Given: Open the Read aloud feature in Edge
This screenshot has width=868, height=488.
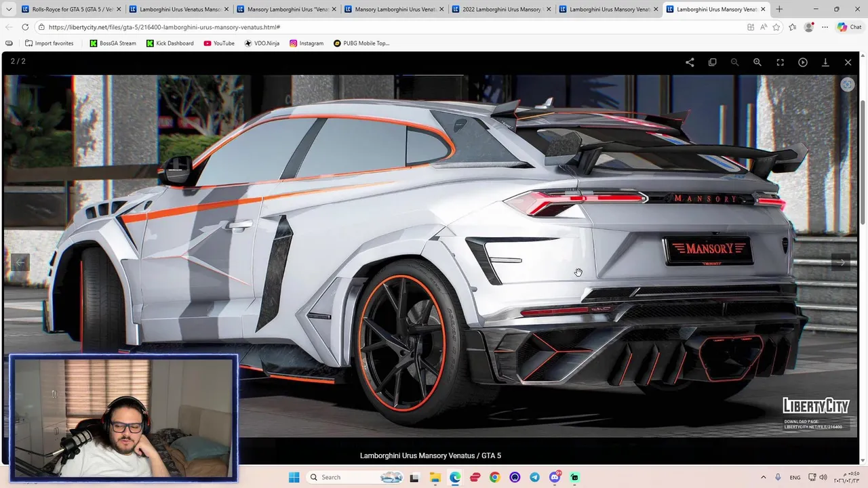Looking at the screenshot, I should [764, 27].
